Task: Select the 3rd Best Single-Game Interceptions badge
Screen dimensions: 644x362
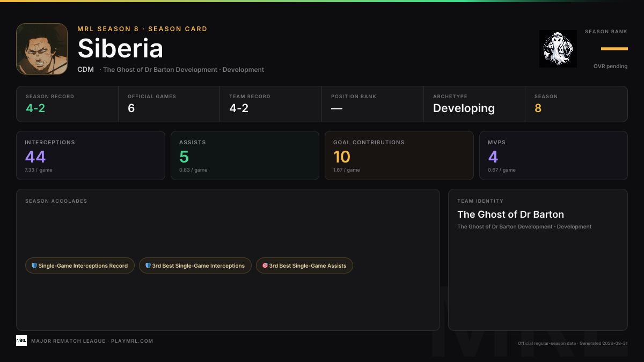Action: pyautogui.click(x=195, y=265)
